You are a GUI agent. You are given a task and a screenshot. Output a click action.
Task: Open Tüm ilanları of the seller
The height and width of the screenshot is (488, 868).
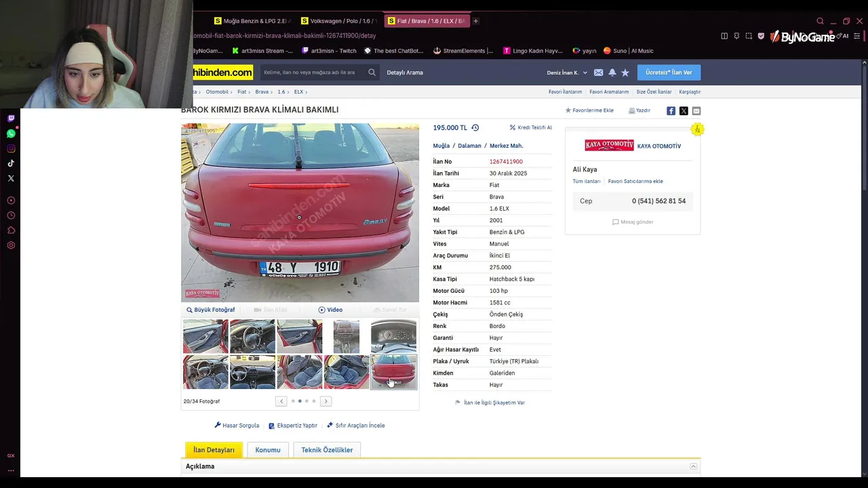tap(586, 181)
